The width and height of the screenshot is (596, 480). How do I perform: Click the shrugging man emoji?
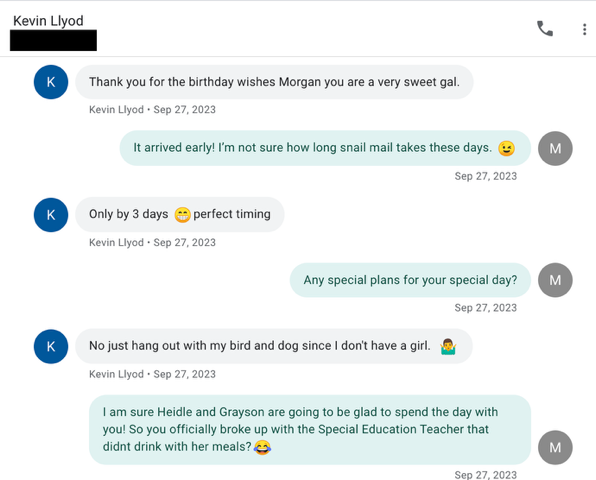[448, 347]
